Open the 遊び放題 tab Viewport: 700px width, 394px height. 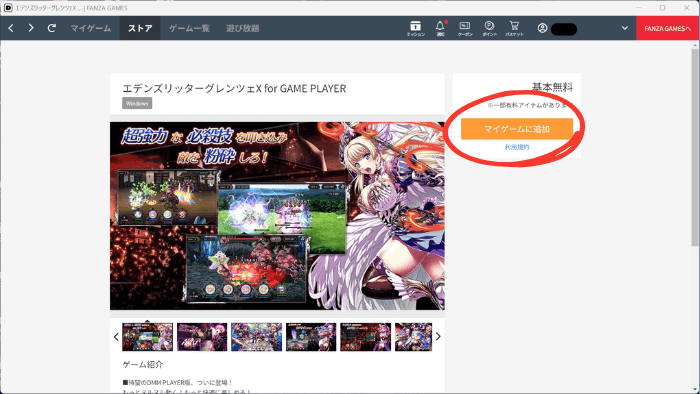pyautogui.click(x=242, y=28)
